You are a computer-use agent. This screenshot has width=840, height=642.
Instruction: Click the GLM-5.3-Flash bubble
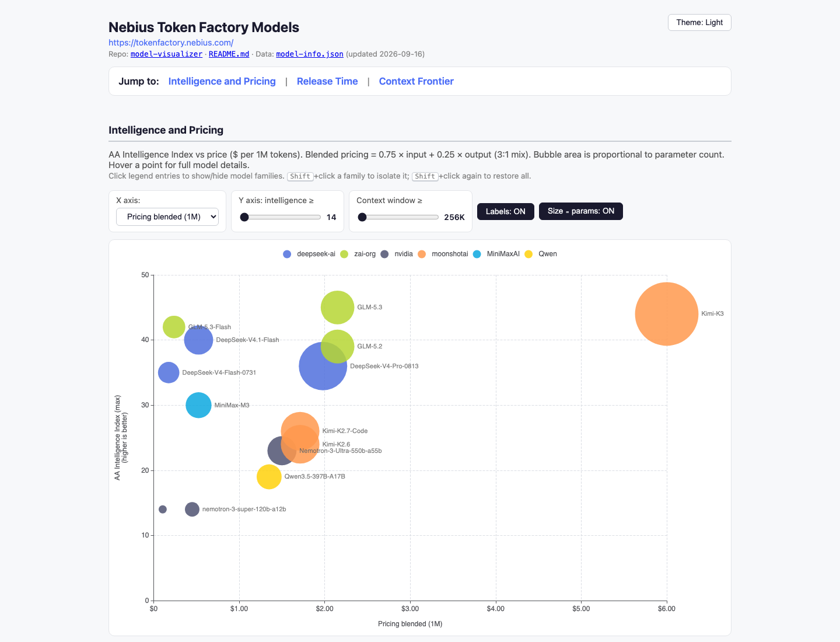[x=174, y=327]
